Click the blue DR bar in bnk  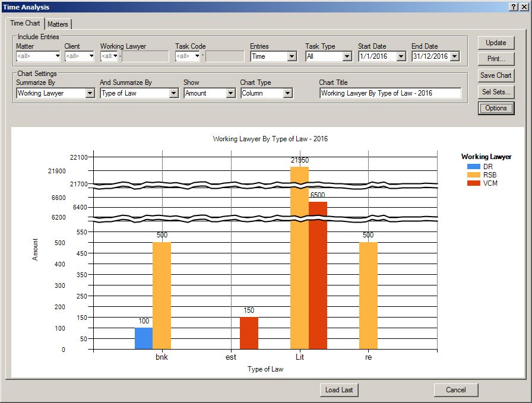click(x=144, y=338)
